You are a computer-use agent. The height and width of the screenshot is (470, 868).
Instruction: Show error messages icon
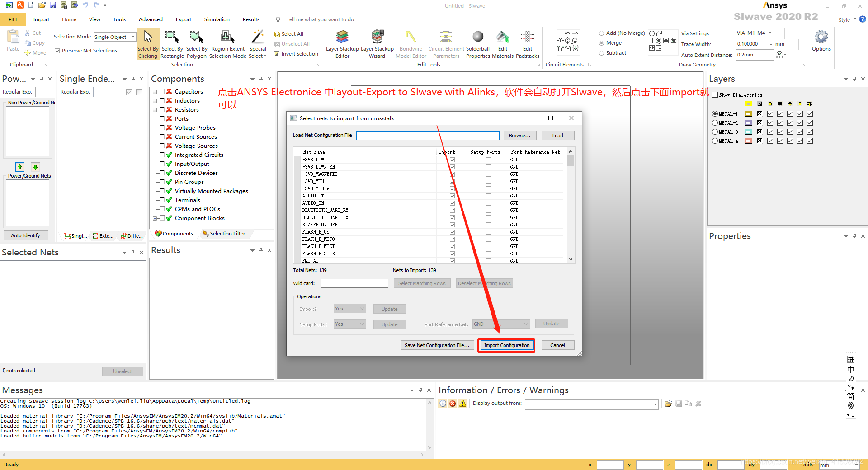coord(453,404)
